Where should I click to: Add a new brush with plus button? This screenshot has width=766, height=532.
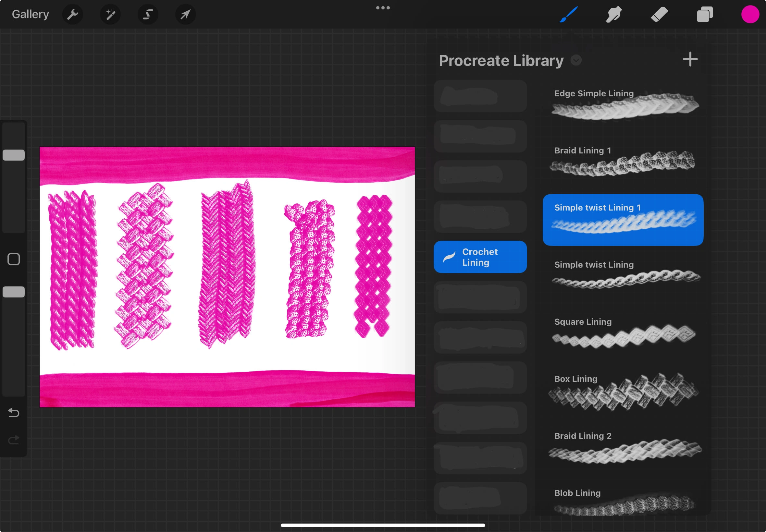[690, 59]
